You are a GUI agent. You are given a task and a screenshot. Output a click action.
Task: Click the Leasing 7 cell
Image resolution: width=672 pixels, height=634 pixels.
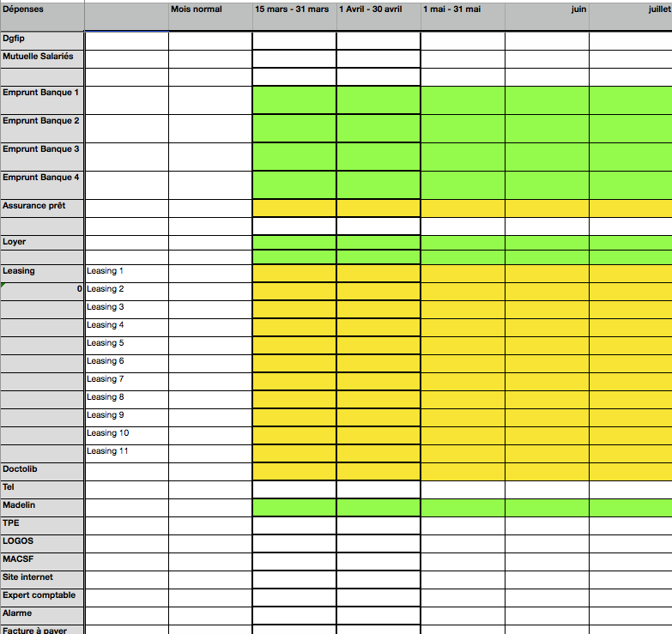point(126,379)
